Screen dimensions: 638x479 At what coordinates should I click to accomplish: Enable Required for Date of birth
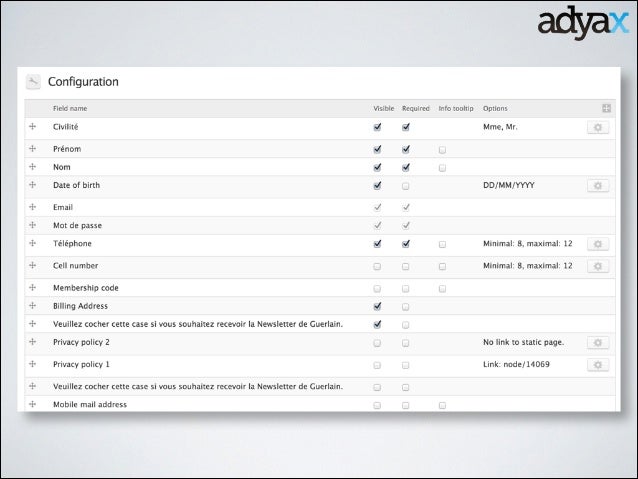(406, 186)
